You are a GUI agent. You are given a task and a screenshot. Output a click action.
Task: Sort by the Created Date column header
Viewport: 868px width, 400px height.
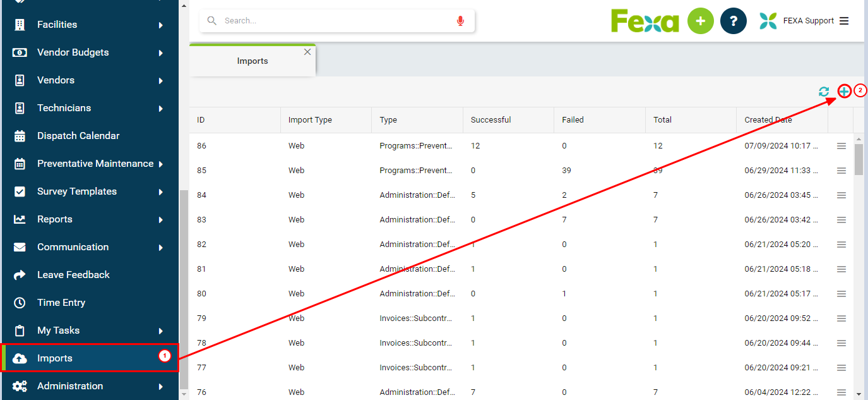point(768,120)
